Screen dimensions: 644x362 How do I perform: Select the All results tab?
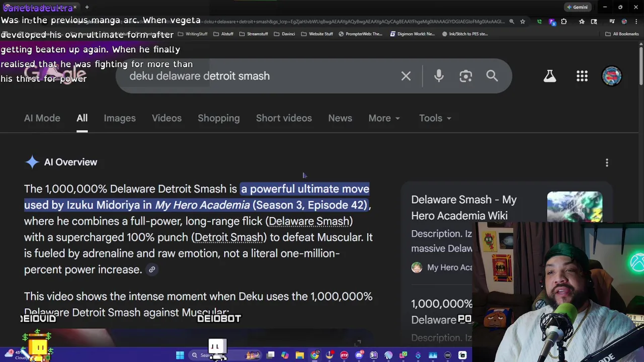click(82, 118)
